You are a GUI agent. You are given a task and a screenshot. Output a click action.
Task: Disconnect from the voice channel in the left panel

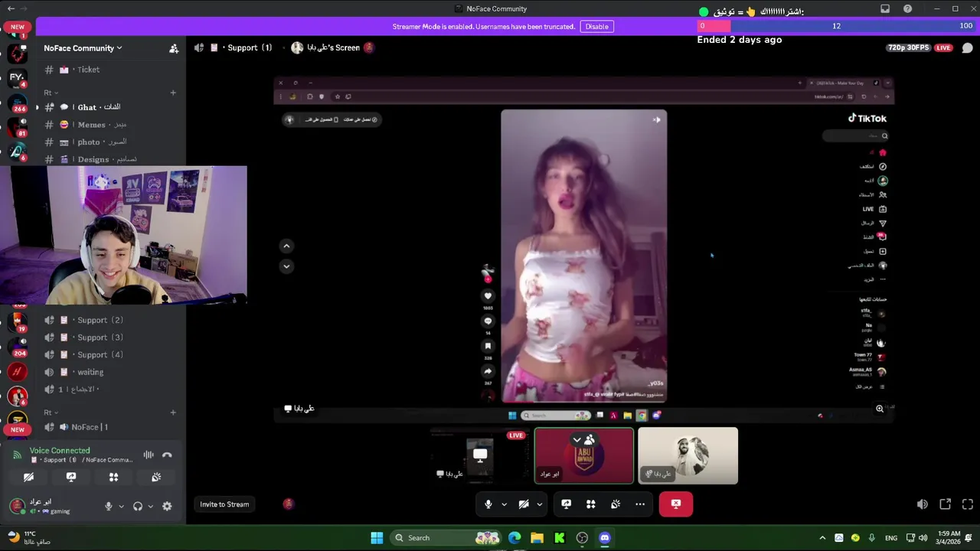pyautogui.click(x=167, y=455)
